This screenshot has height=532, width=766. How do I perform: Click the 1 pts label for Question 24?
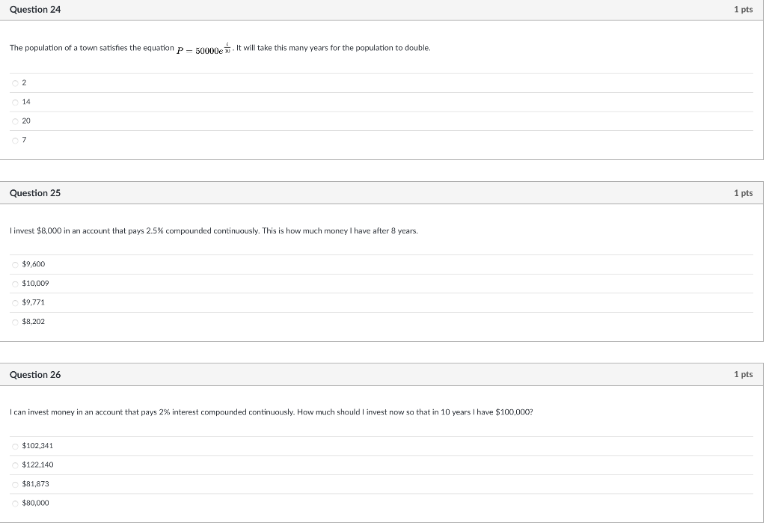pyautogui.click(x=743, y=9)
